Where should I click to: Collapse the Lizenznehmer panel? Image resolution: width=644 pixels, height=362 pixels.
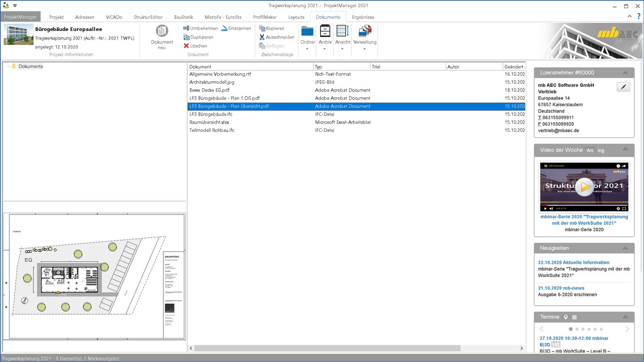(x=625, y=73)
